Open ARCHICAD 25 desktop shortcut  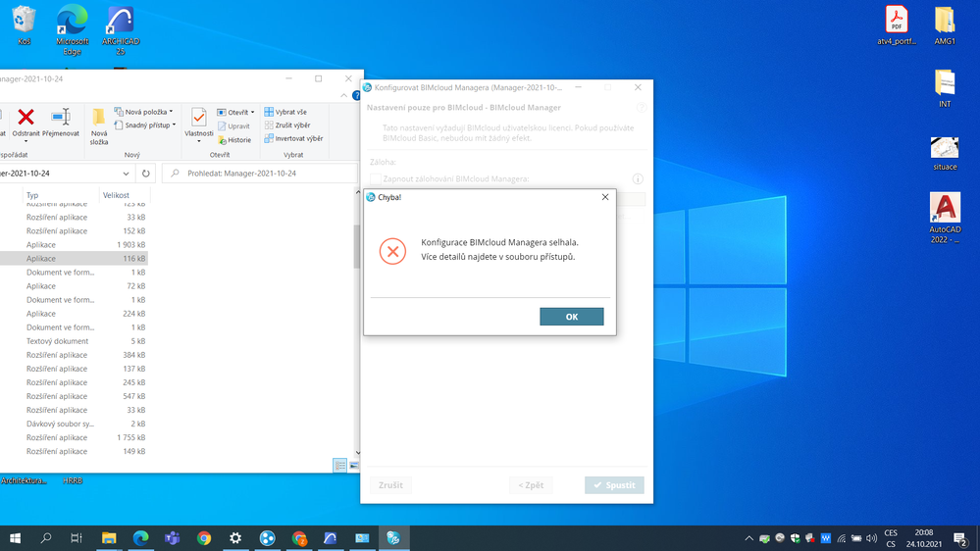pyautogui.click(x=120, y=28)
